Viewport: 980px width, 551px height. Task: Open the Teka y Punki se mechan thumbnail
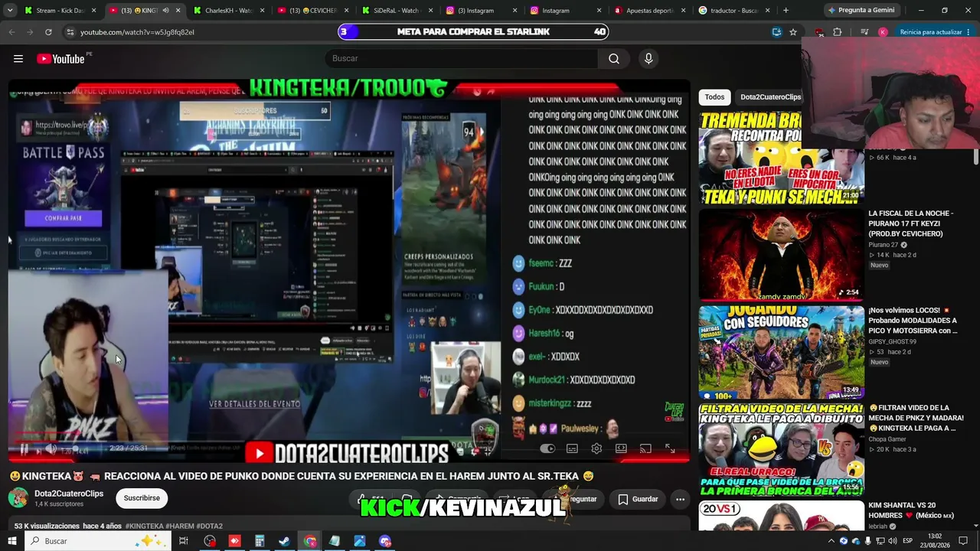coord(781,157)
